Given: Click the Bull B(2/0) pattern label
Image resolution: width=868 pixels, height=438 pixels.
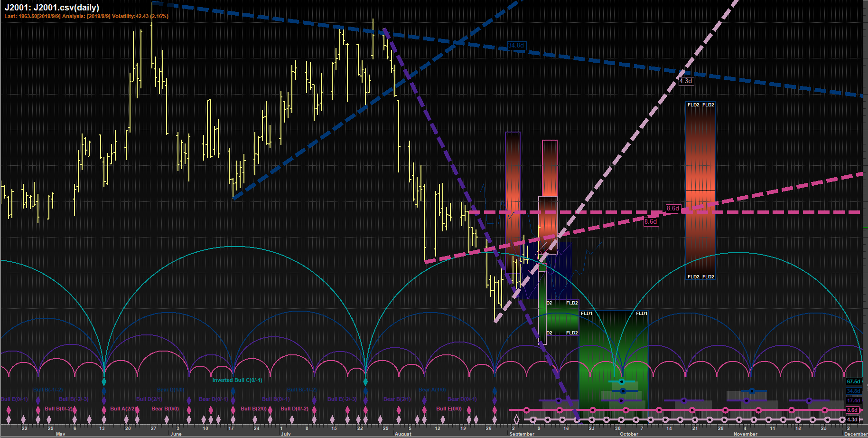Looking at the screenshot, I should click(254, 409).
